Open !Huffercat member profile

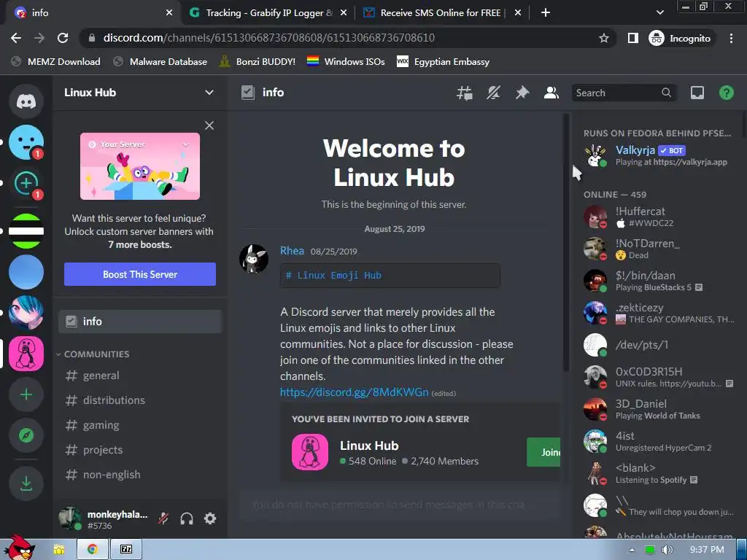coord(659,217)
